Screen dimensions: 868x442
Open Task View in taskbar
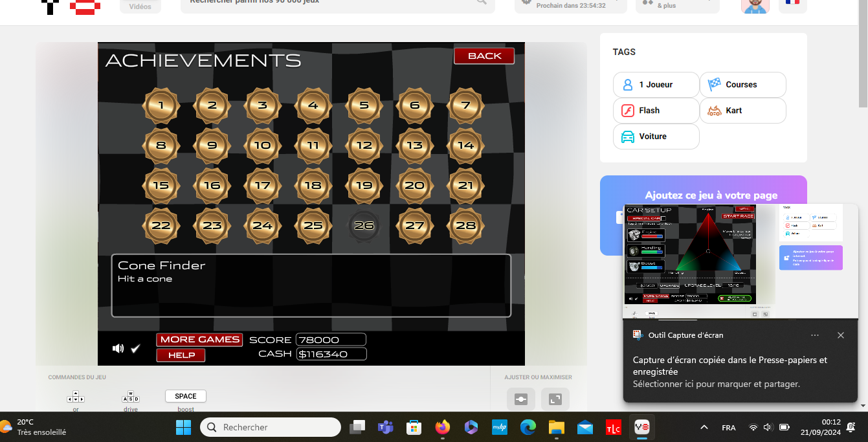coord(357,427)
